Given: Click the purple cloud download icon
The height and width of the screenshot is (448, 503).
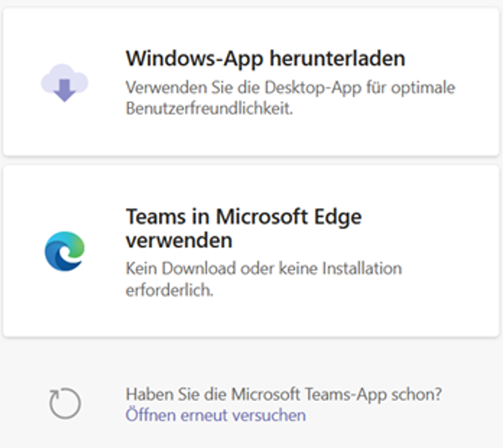Looking at the screenshot, I should 64,82.
